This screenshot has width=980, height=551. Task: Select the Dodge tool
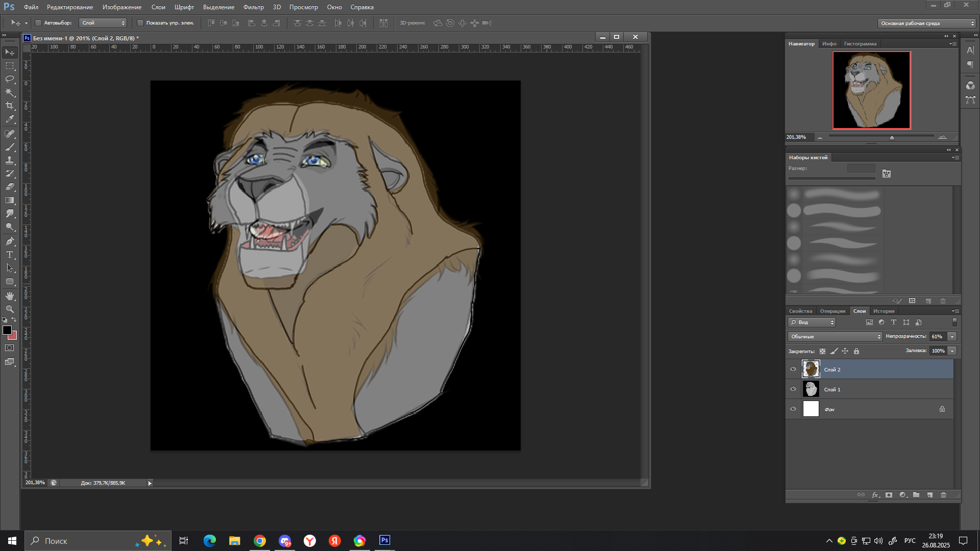click(x=10, y=227)
